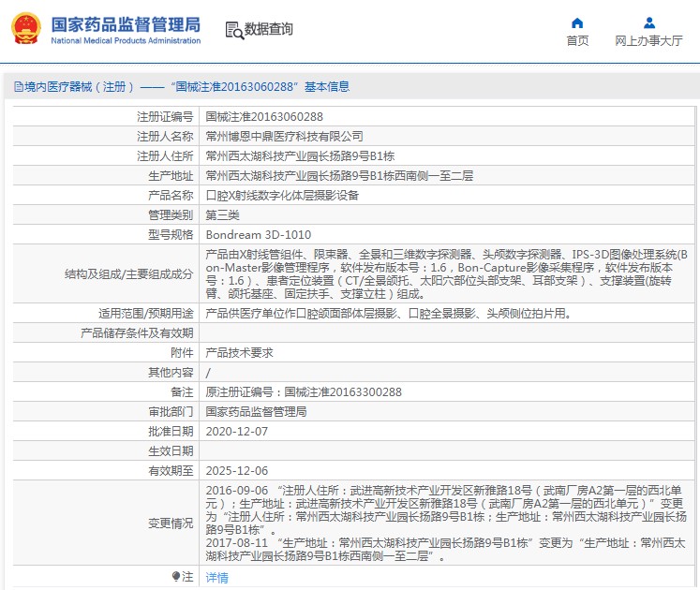Click the lightbulb icon beside 注
Viewport: 700px width, 590px height.
[x=176, y=577]
